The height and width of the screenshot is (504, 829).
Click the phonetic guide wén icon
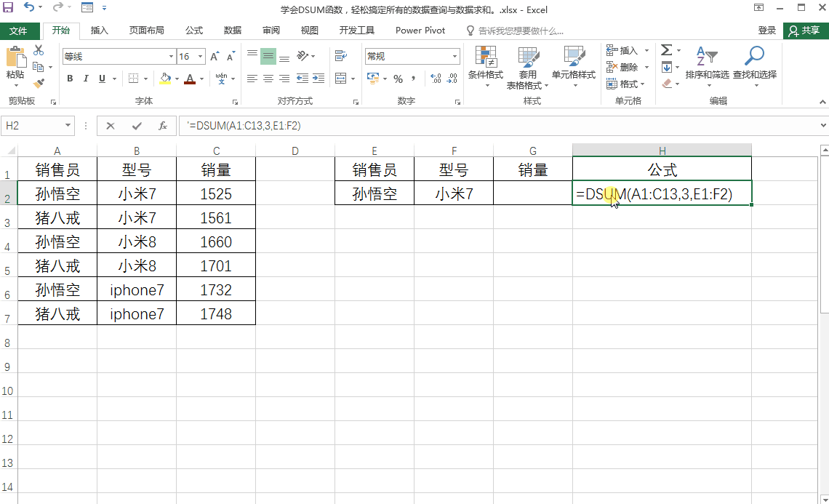coord(222,79)
